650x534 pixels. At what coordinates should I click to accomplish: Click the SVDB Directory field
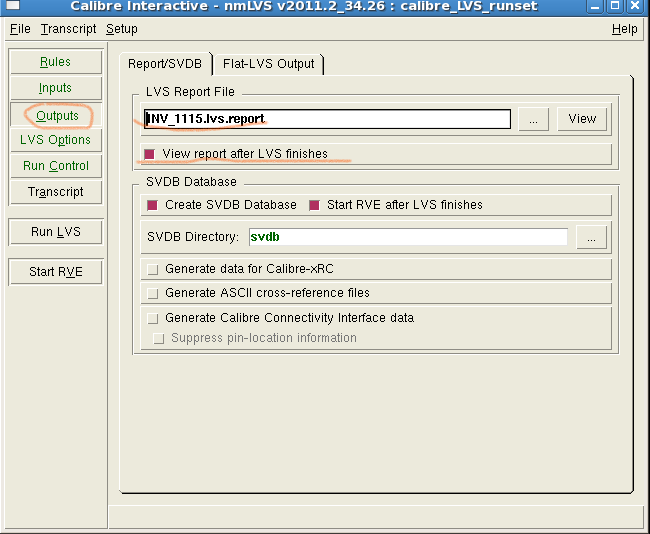coord(408,237)
